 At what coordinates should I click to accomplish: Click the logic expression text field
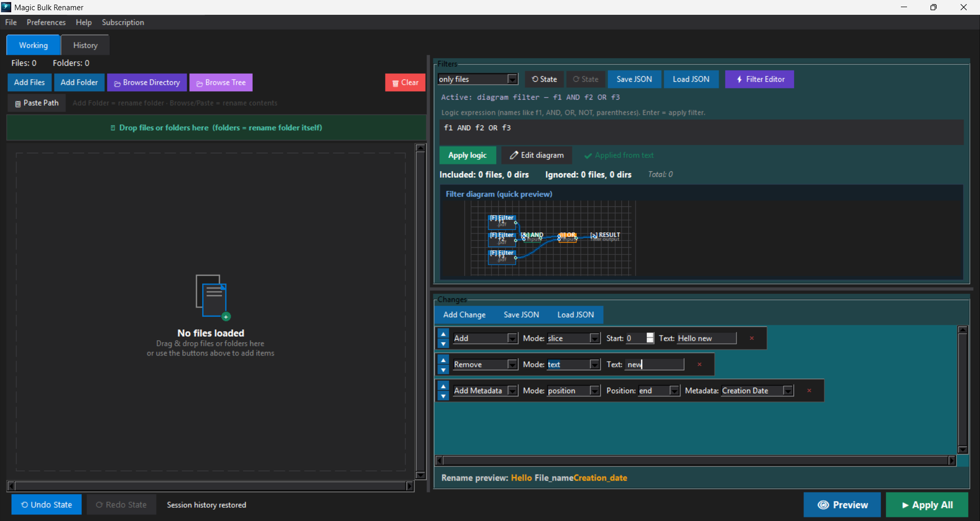[x=702, y=132]
